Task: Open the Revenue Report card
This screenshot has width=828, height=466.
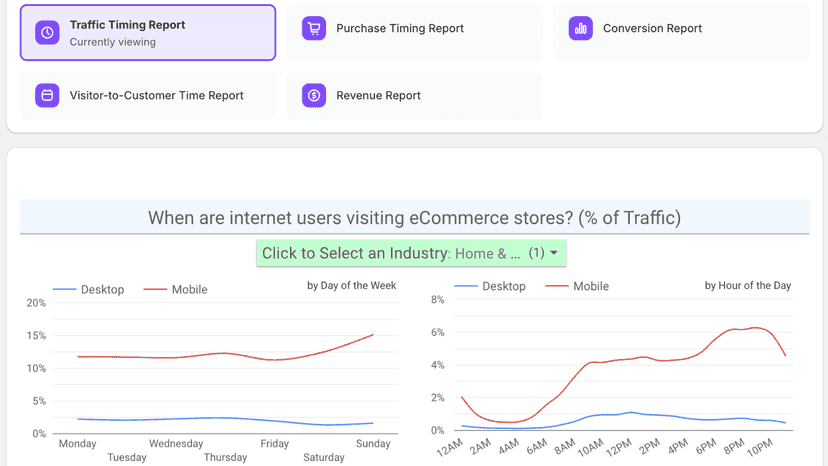Action: click(414, 96)
